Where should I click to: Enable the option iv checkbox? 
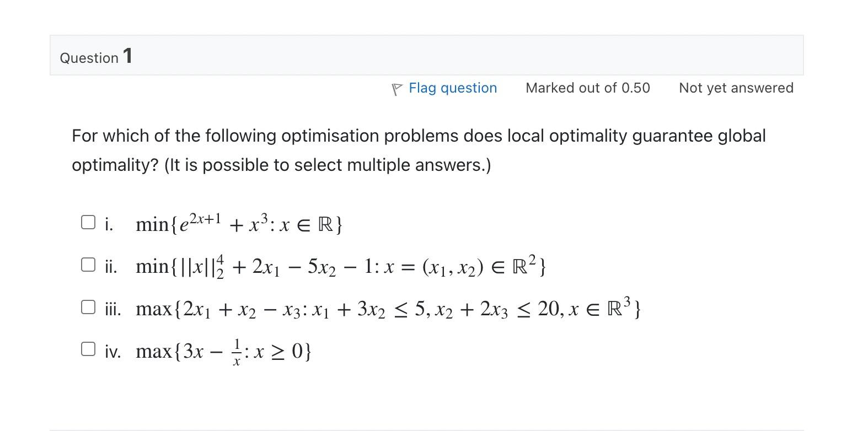tap(88, 347)
